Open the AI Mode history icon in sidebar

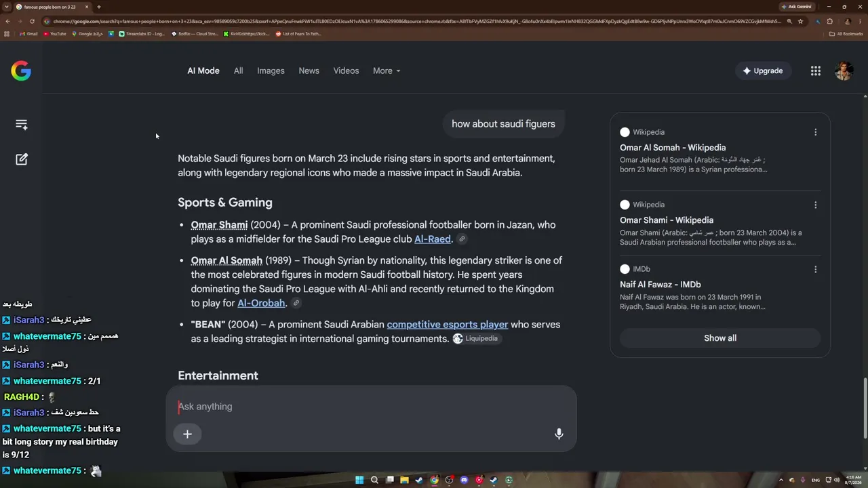point(22,125)
